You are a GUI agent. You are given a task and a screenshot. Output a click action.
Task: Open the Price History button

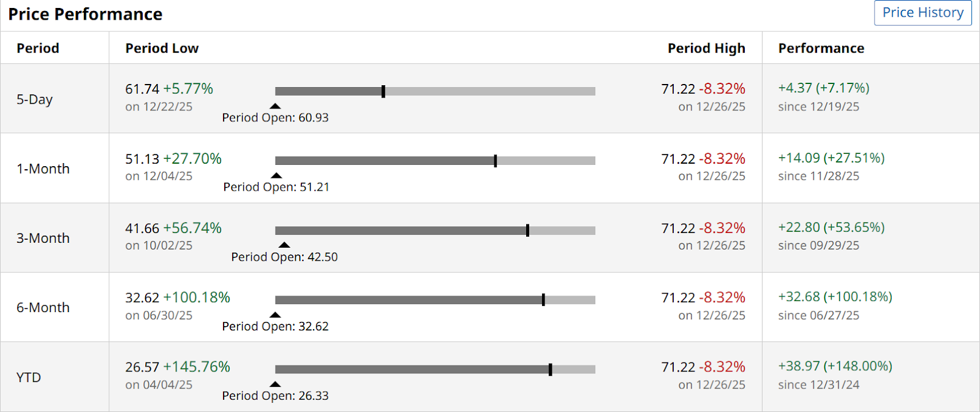click(x=922, y=13)
